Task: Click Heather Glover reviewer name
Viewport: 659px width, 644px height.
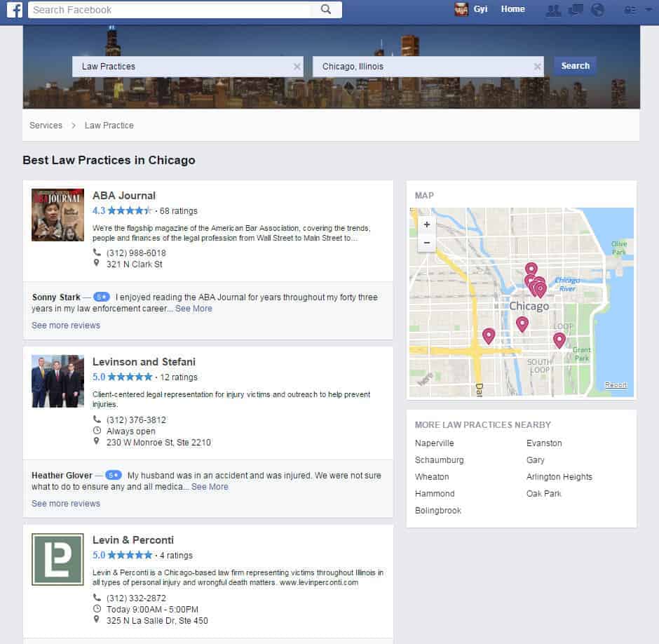Action: tap(62, 476)
